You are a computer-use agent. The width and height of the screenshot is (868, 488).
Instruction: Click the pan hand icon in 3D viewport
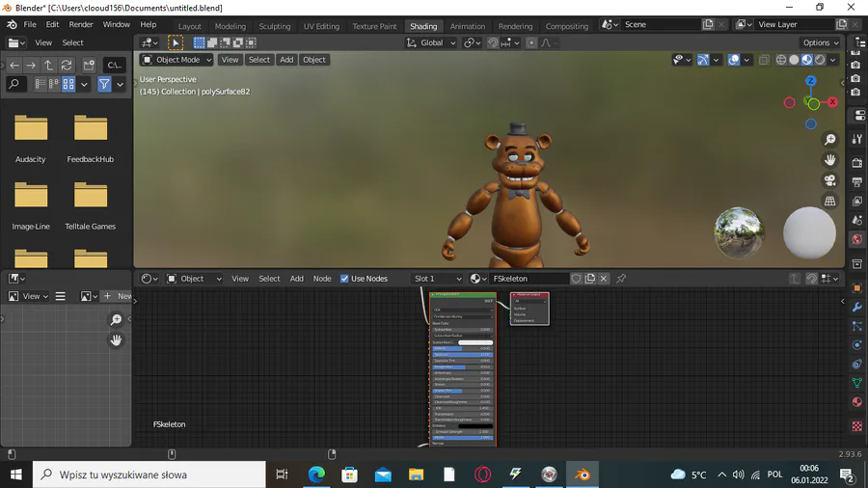[829, 160]
